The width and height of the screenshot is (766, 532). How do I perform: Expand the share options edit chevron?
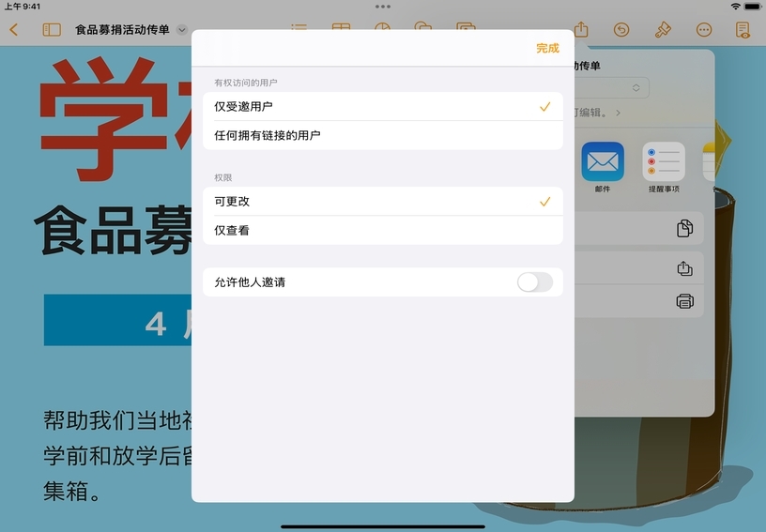coord(617,113)
